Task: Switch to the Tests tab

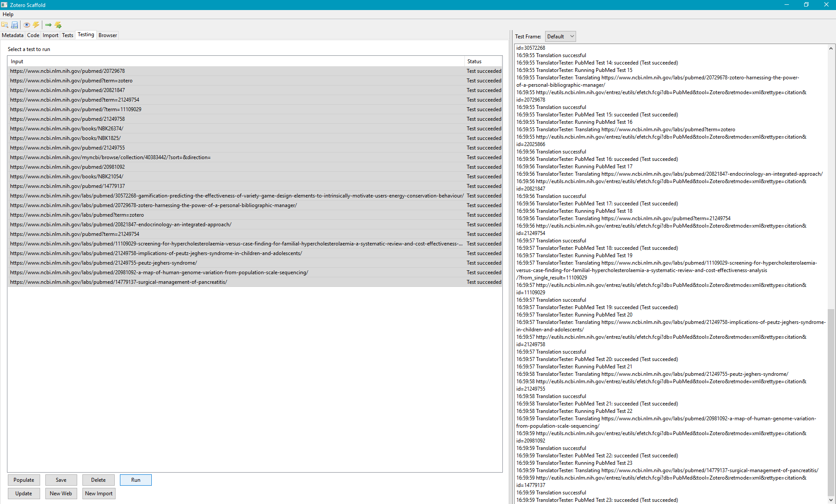Action: pos(68,35)
